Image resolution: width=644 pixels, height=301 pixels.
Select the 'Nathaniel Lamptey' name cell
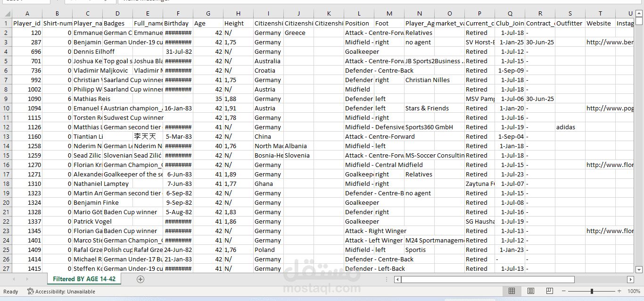[x=88, y=184]
